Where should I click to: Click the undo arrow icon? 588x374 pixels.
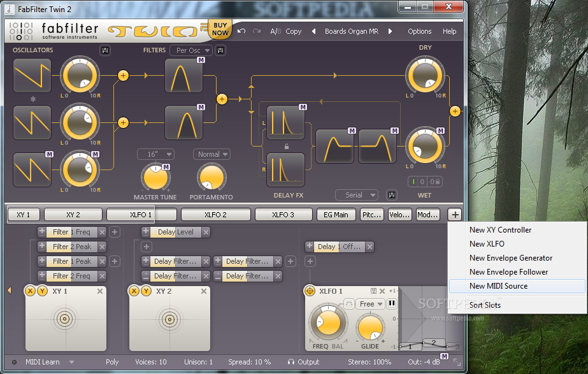tap(241, 31)
